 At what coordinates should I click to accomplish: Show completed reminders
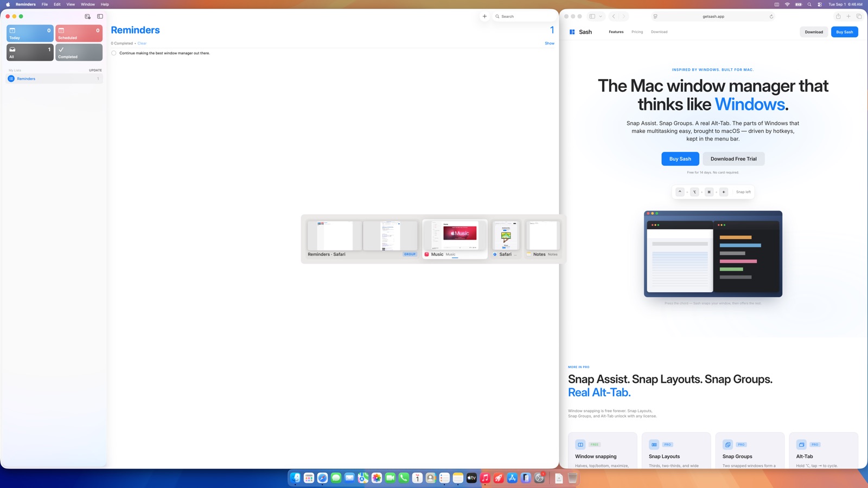point(550,43)
